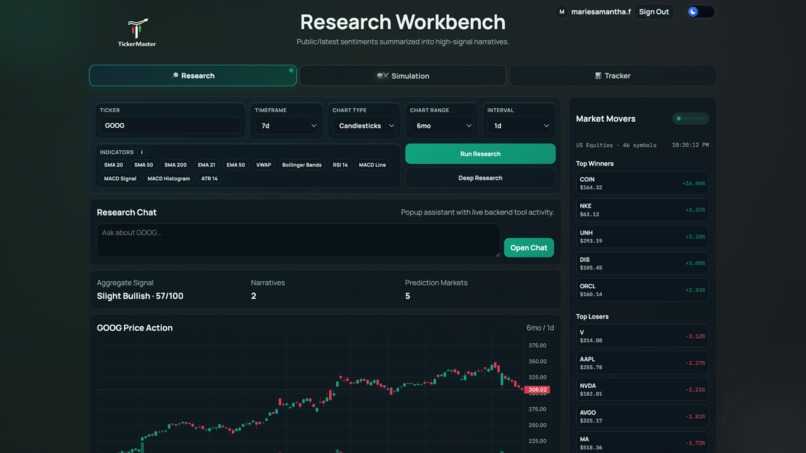Image resolution: width=806 pixels, height=453 pixels.
Task: Click the indicators info icon
Action: tap(142, 152)
